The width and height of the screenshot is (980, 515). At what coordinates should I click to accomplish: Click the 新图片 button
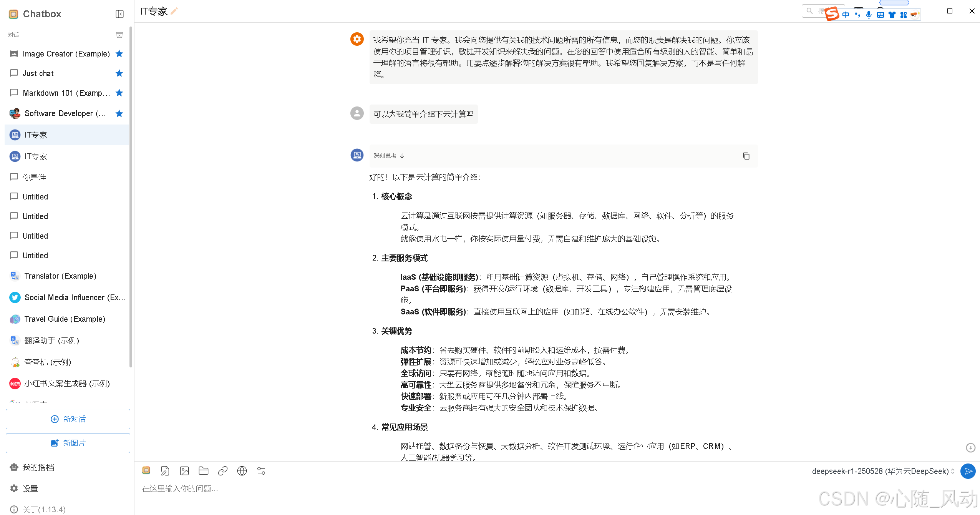[x=68, y=443]
